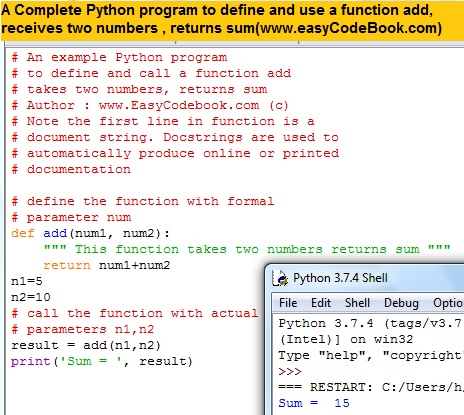This screenshot has height=415, width=464.
Task: Click the 'Sum = 15' output line
Action: [314, 403]
